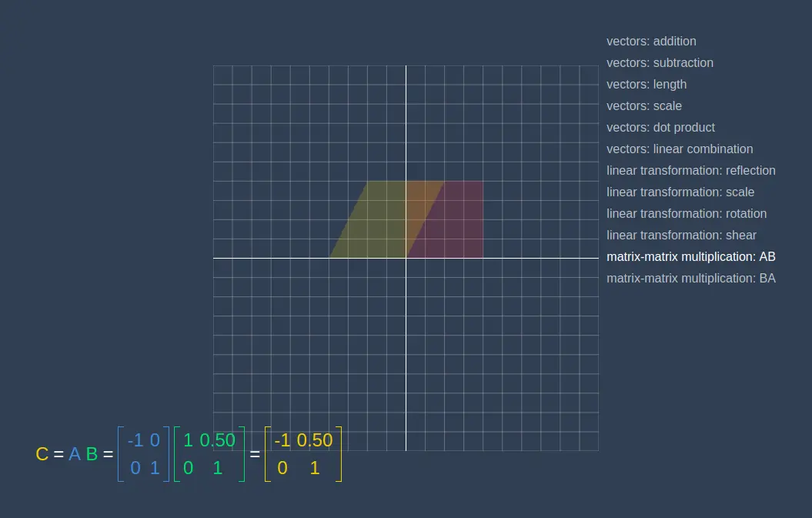Screen dimensions: 812x518
Task: Select vectors: subtraction from the list
Action: pyautogui.click(x=660, y=62)
